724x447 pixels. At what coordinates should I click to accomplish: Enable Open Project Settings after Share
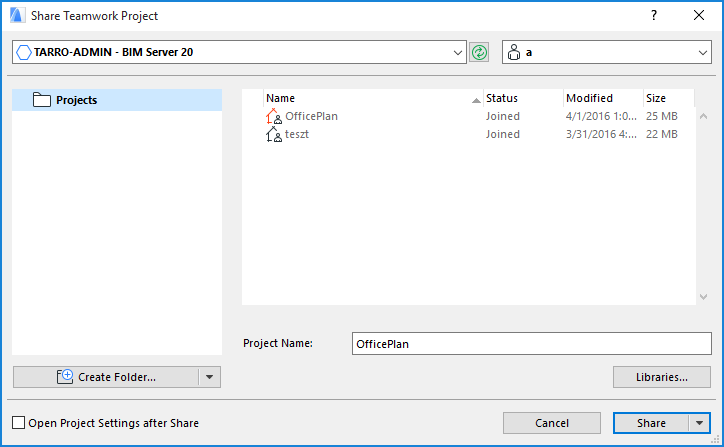click(19, 423)
